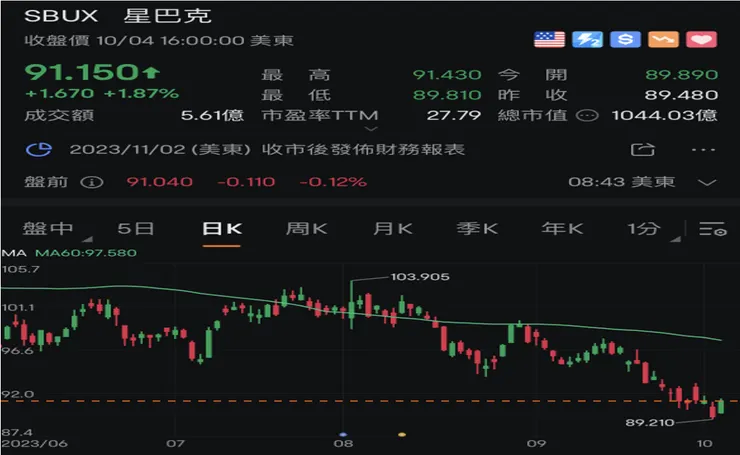This screenshot has width=740, height=455.
Task: Tap the blue event marker near 08
Action: [343, 434]
